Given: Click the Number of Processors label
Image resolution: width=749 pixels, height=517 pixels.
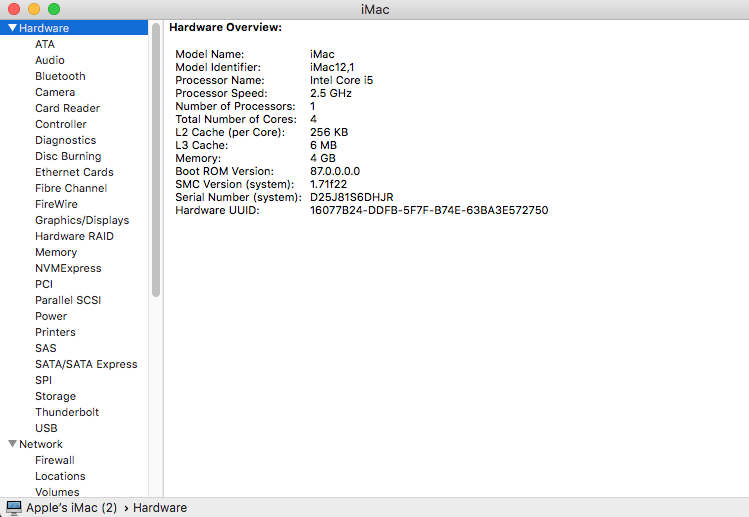Looking at the screenshot, I should coord(235,106).
